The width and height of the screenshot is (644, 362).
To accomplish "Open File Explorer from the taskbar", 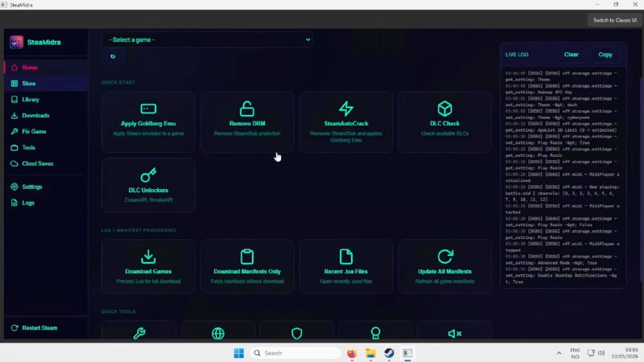I will click(x=370, y=353).
